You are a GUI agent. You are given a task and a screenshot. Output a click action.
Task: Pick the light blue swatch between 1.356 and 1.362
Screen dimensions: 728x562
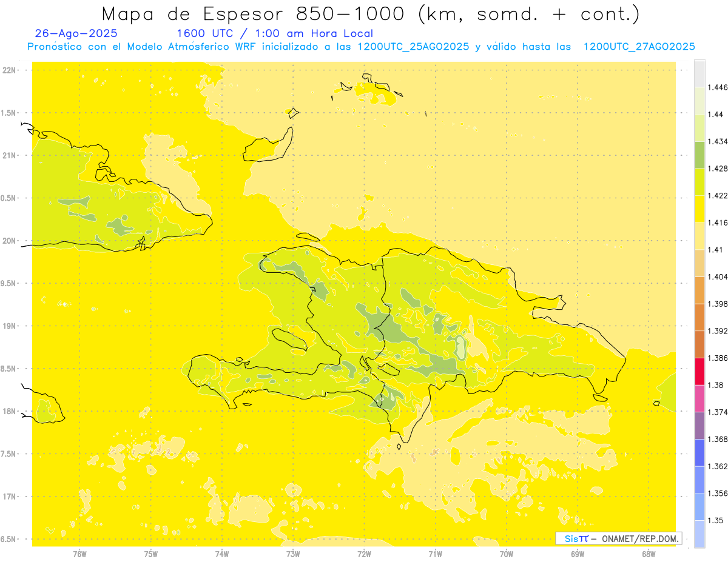pos(699,480)
